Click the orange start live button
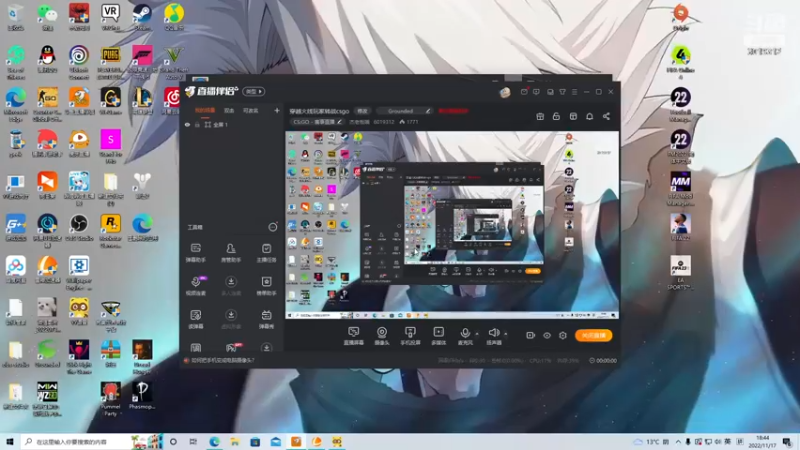 point(593,335)
